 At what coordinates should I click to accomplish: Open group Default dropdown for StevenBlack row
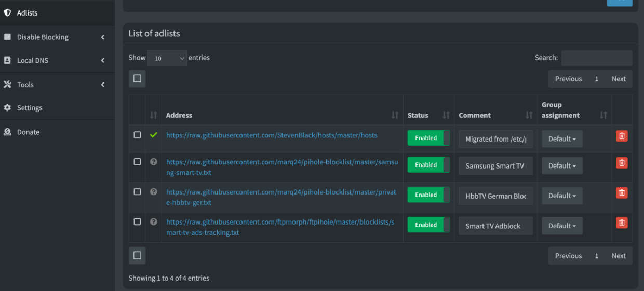click(x=562, y=139)
